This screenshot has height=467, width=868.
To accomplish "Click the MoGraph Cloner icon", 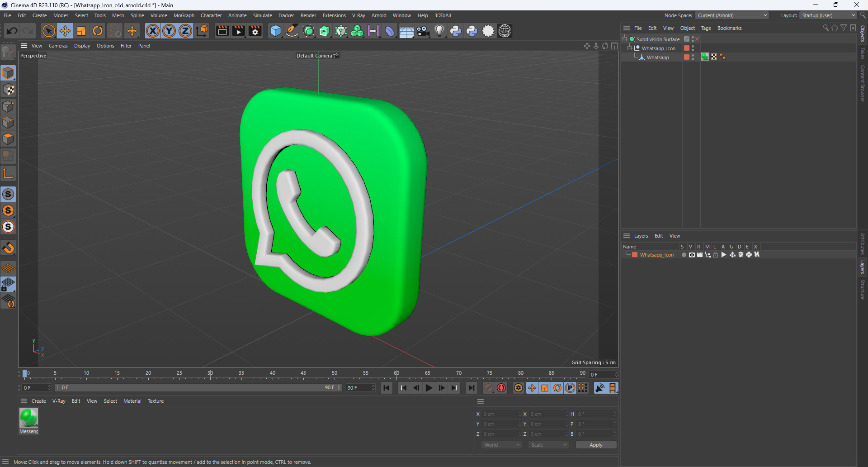I will (357, 31).
